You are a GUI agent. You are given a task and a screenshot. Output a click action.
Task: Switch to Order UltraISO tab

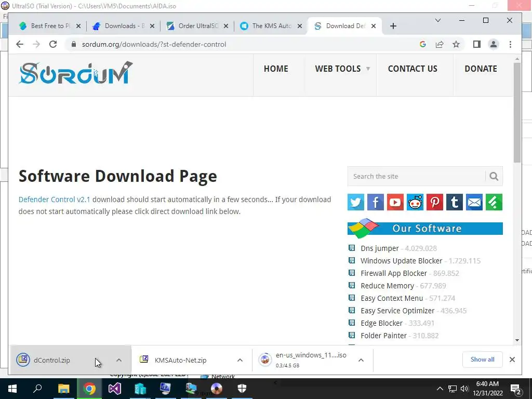pyautogui.click(x=197, y=26)
